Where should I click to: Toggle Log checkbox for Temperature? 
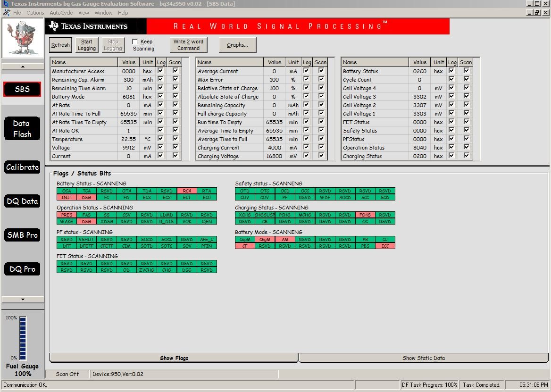(x=160, y=138)
